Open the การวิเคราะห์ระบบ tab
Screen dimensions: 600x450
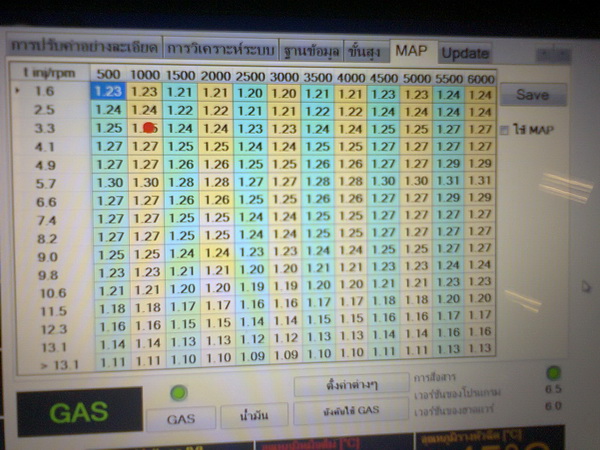coord(220,49)
